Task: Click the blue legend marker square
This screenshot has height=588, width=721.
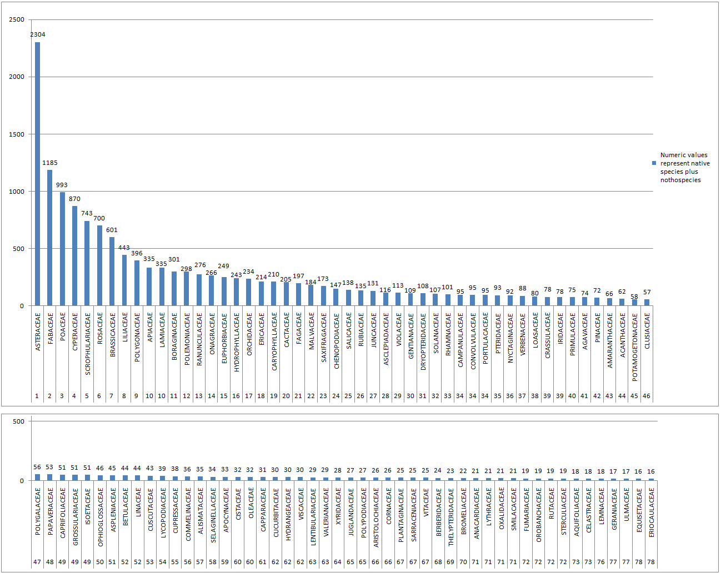Action: tap(654, 163)
